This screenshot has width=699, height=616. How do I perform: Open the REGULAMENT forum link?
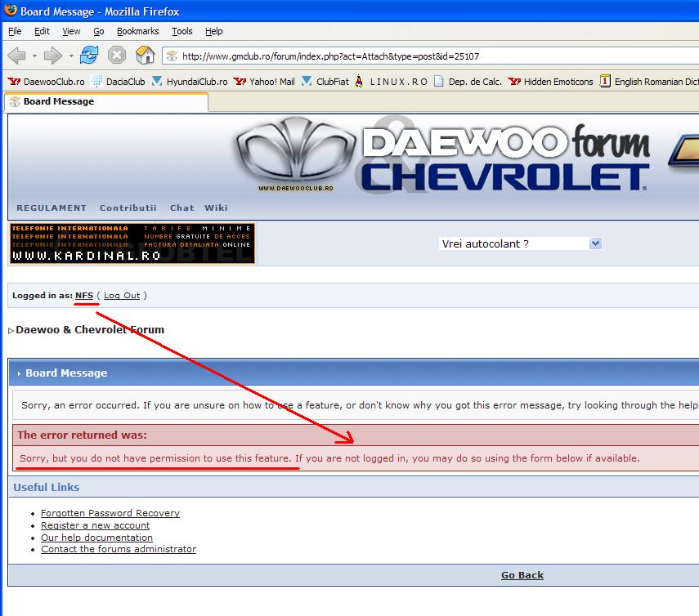click(x=52, y=208)
